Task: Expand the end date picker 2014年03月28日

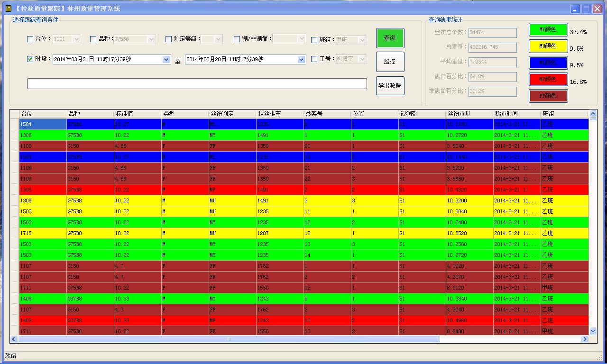Action: click(302, 60)
